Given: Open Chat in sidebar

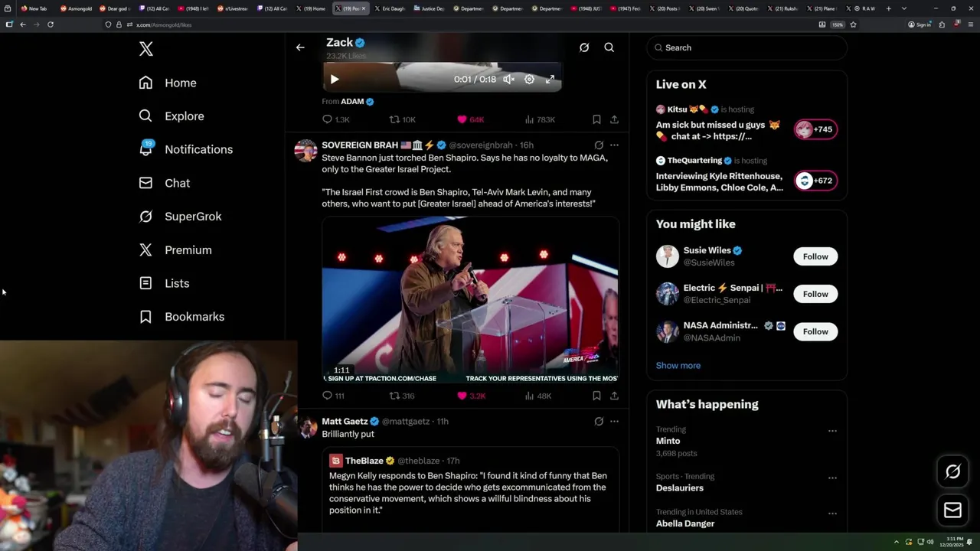Looking at the screenshot, I should tap(165, 183).
